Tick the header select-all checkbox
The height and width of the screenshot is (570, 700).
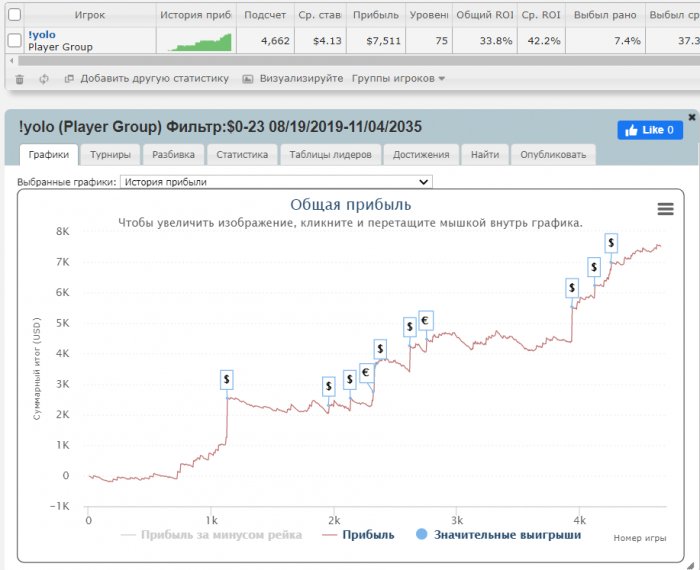point(15,15)
